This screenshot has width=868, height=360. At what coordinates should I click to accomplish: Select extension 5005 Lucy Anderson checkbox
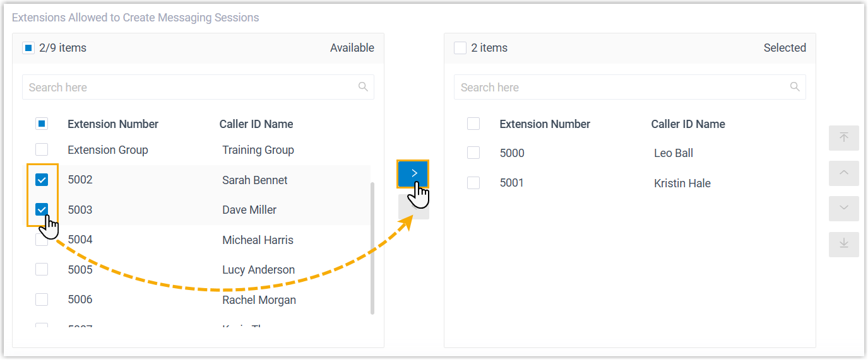tap(42, 270)
